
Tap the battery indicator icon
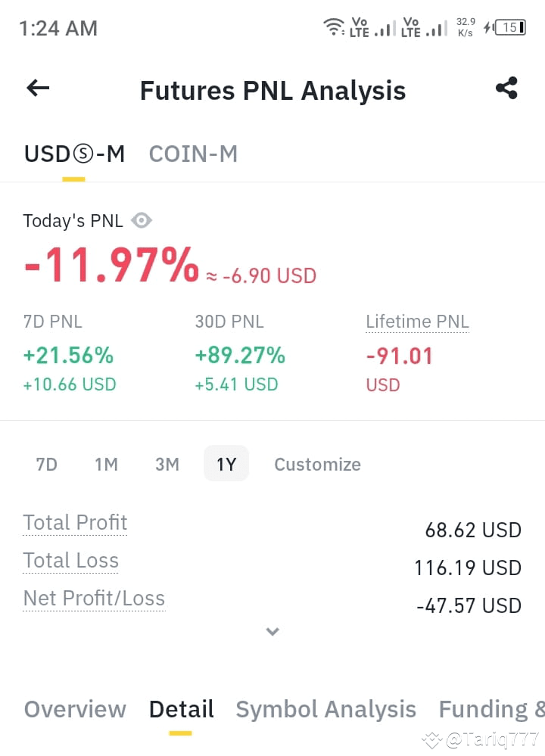point(510,27)
